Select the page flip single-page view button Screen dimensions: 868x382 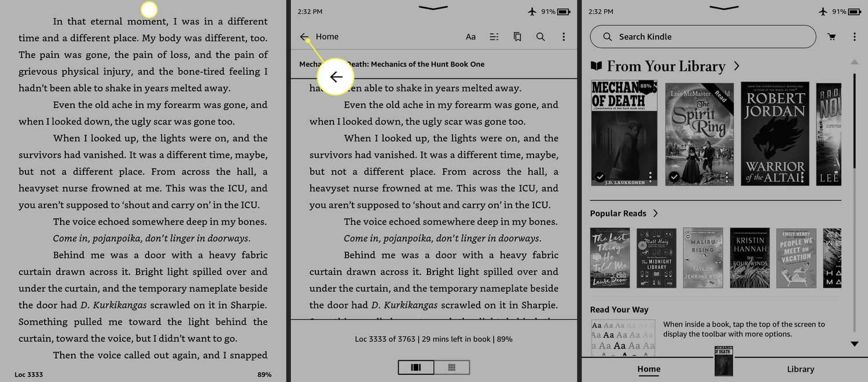415,367
